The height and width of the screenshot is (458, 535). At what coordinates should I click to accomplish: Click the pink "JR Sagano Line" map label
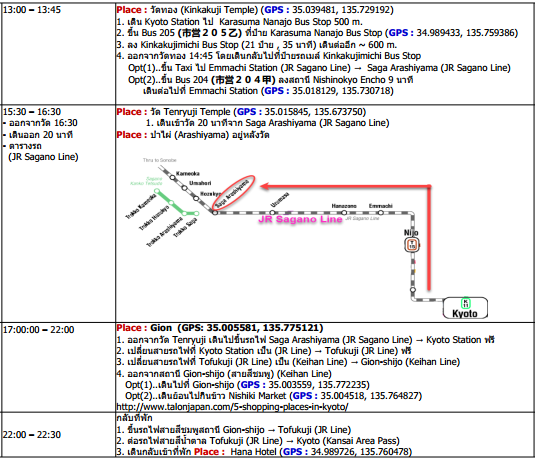[300, 219]
